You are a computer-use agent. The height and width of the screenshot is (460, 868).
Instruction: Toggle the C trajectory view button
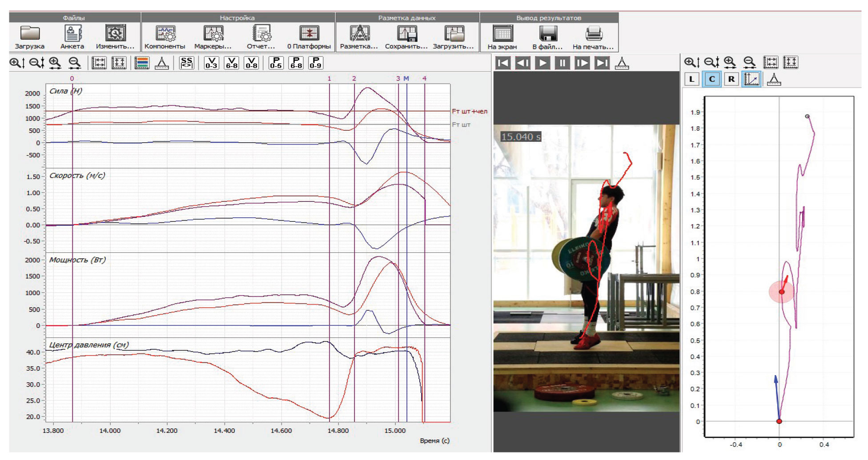pos(711,80)
